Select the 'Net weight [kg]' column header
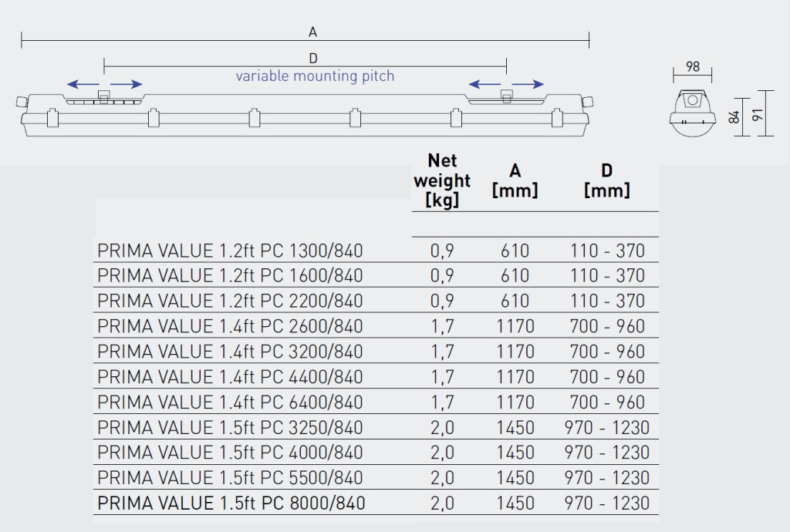Screen dimensions: 790x532 pyautogui.click(x=442, y=180)
